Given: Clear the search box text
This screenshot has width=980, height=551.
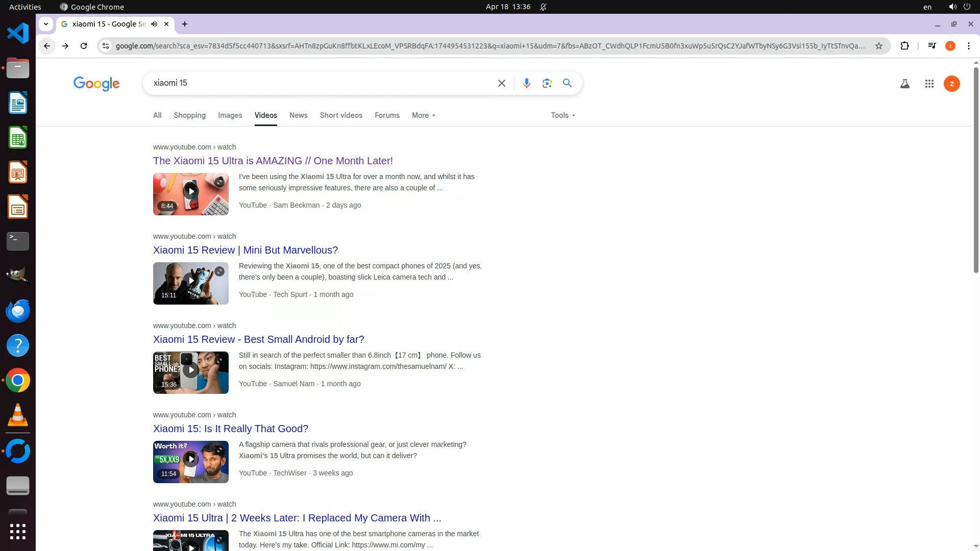Looking at the screenshot, I should [x=501, y=83].
